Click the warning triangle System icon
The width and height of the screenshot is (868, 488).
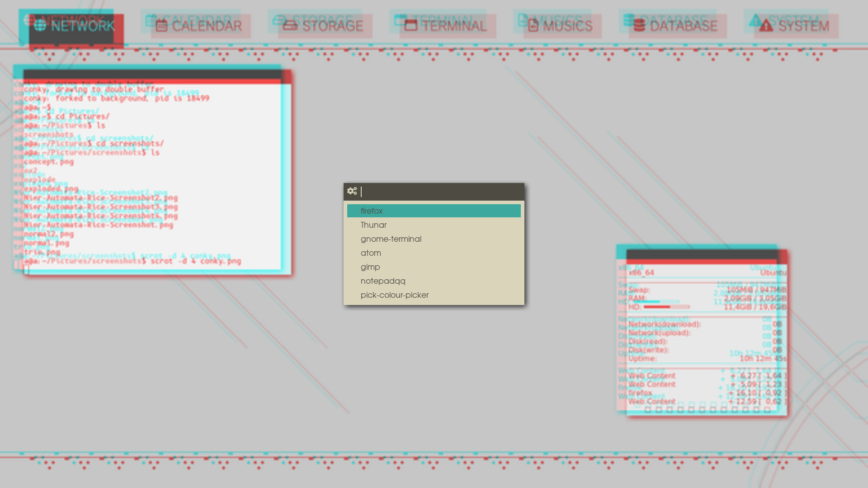pos(766,26)
